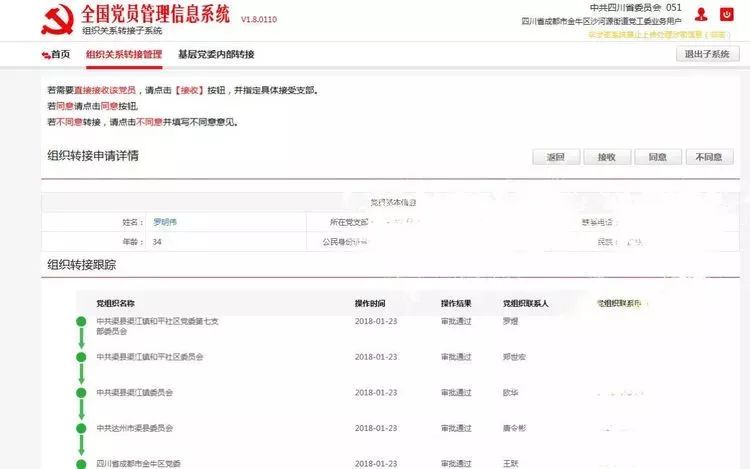Viewport: 750px width, 469px height.
Task: Click the 党组织名称 column header
Action: pyautogui.click(x=115, y=303)
